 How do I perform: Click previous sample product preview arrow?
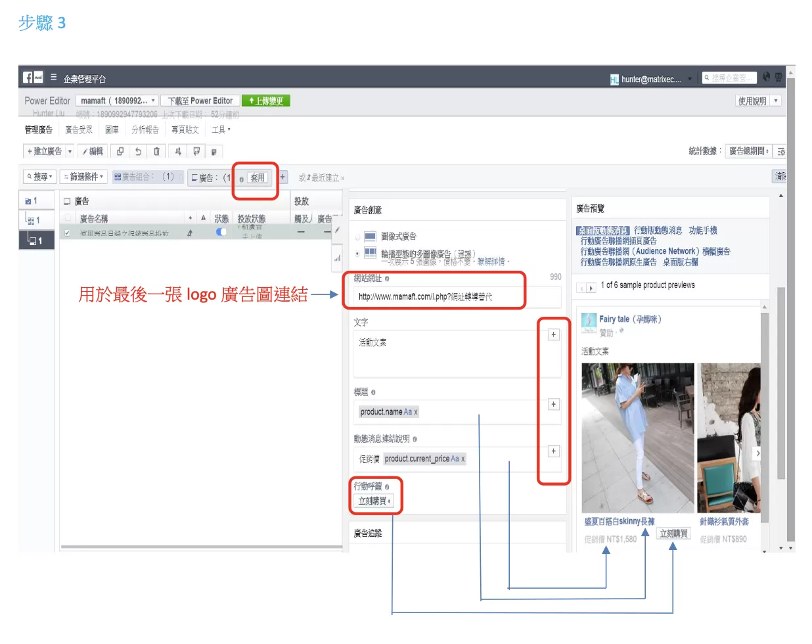(581, 288)
